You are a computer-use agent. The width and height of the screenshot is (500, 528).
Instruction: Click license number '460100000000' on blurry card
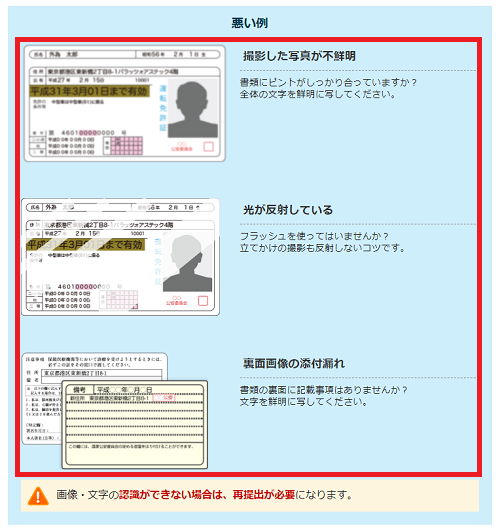click(x=88, y=133)
